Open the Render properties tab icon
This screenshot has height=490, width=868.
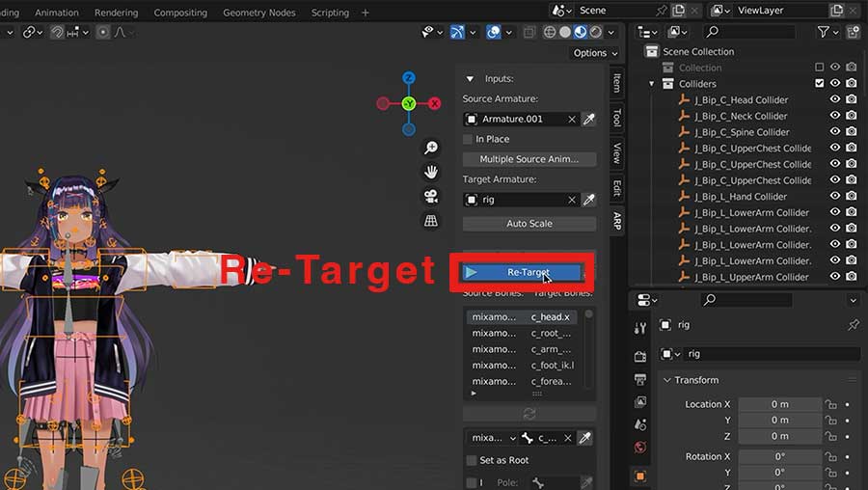[640, 356]
